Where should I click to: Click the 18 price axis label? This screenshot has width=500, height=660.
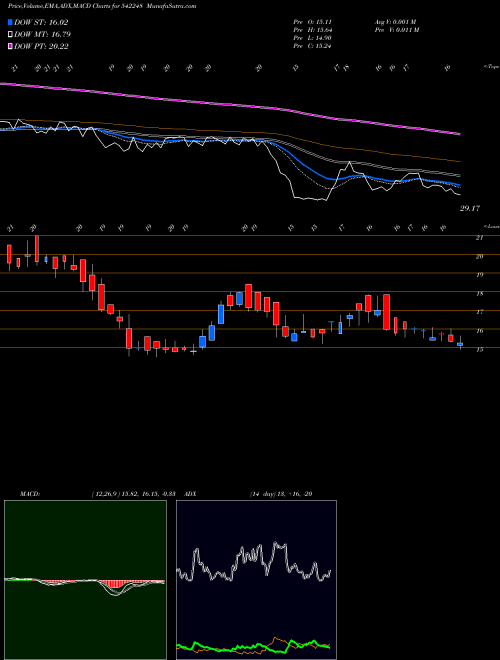479,294
